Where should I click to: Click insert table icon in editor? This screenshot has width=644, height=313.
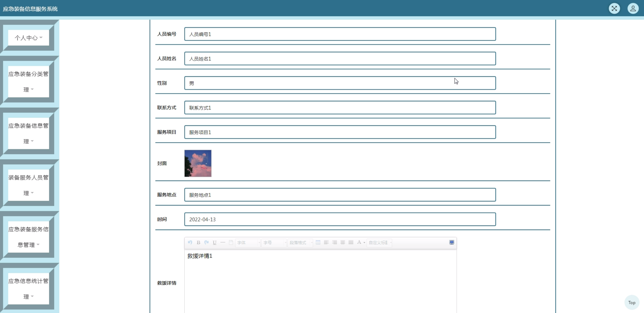[x=318, y=242]
